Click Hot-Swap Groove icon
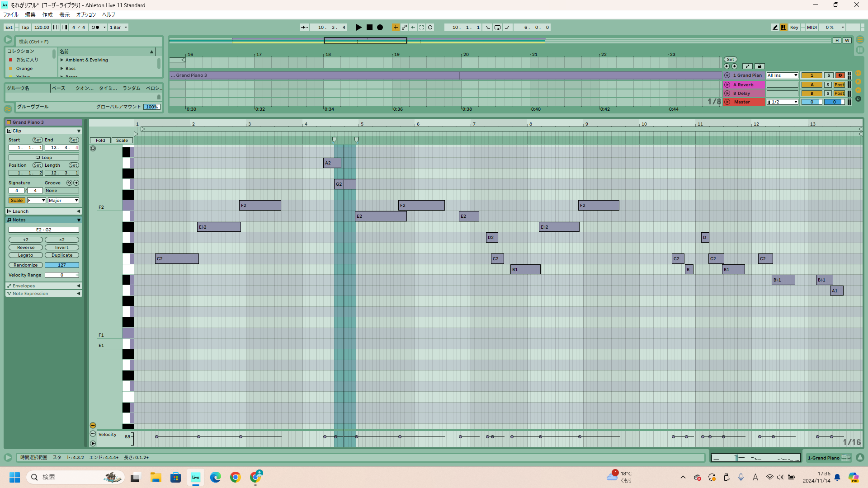This screenshot has width=868, height=488. coord(69,183)
